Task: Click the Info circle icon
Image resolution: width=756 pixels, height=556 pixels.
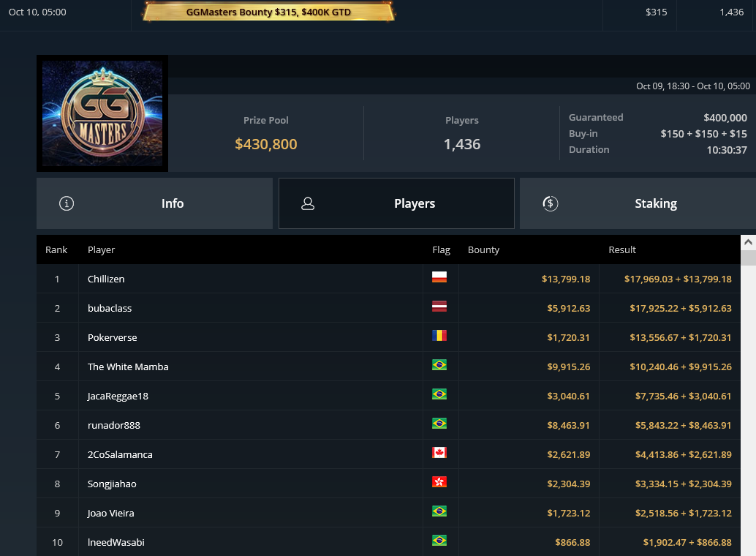Action: coord(67,203)
